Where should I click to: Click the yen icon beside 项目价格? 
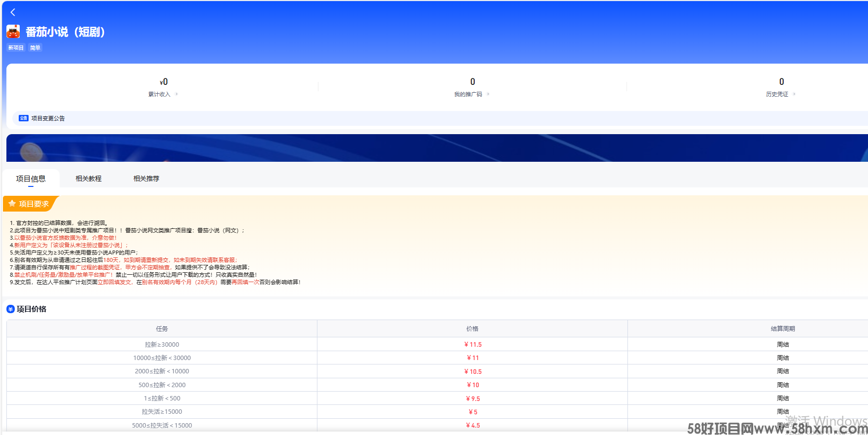pos(10,309)
